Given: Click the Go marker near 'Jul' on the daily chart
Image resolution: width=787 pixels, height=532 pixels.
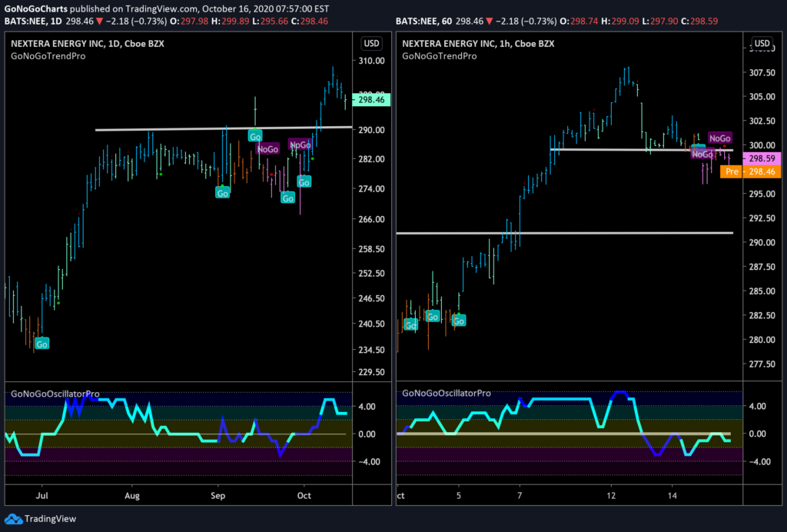Looking at the screenshot, I should (42, 344).
